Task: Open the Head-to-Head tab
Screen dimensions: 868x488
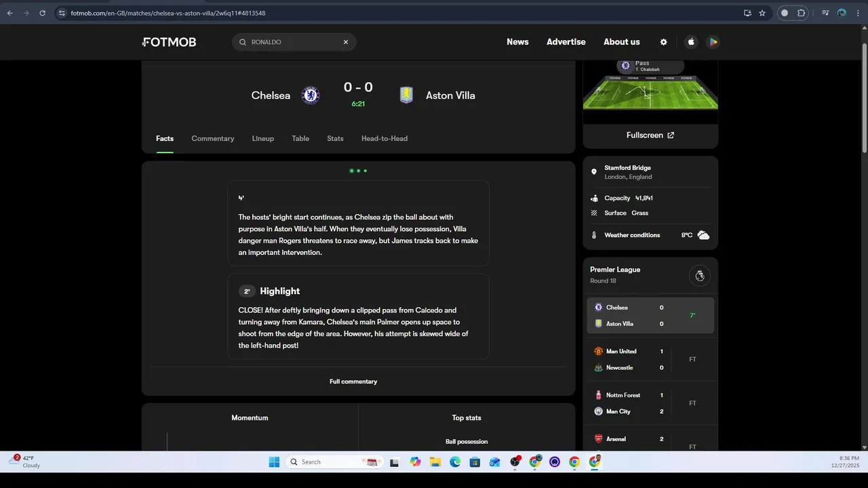Action: (x=384, y=138)
